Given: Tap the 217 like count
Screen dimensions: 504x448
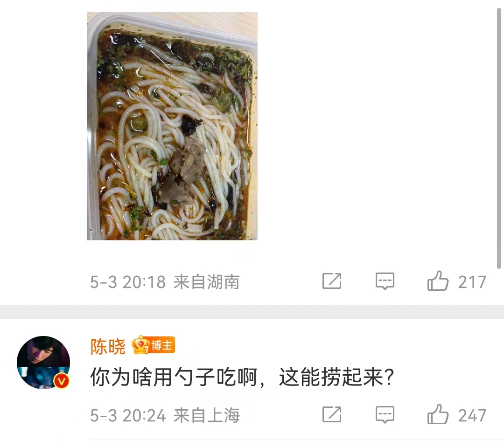Looking at the screenshot, I should (x=472, y=282).
